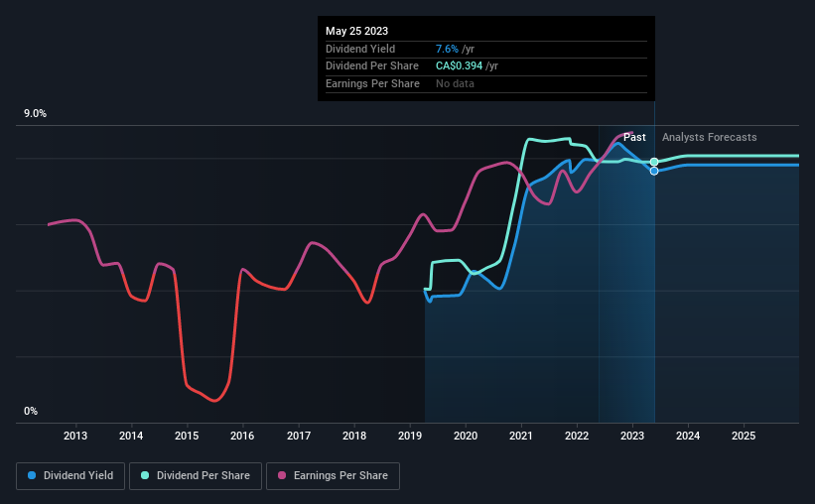Click the tooltip Dividend Yield row label

tap(360, 49)
